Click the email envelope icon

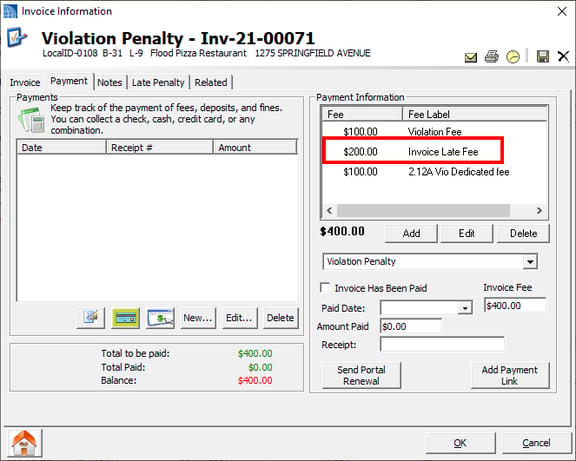coord(471,57)
